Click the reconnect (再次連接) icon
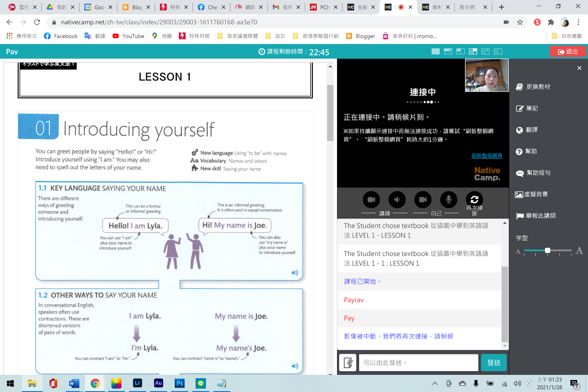Image resolution: width=588 pixels, height=392 pixels. 474,200
